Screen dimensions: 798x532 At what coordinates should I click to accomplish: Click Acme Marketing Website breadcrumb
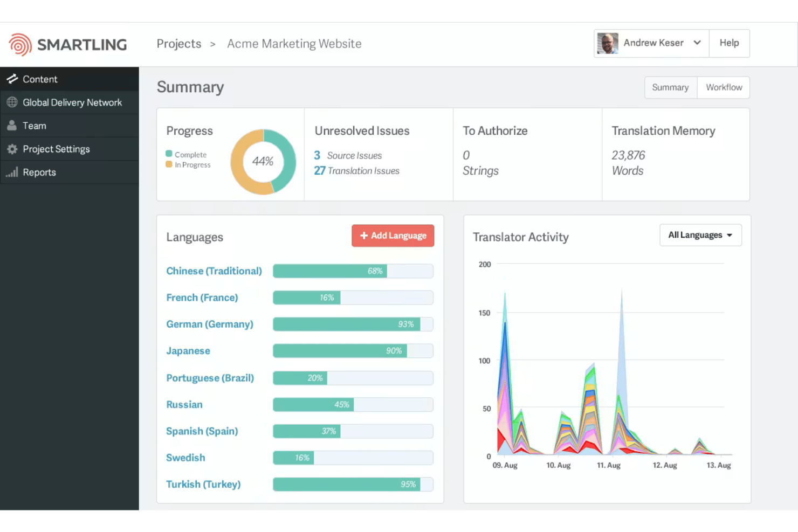pos(294,44)
